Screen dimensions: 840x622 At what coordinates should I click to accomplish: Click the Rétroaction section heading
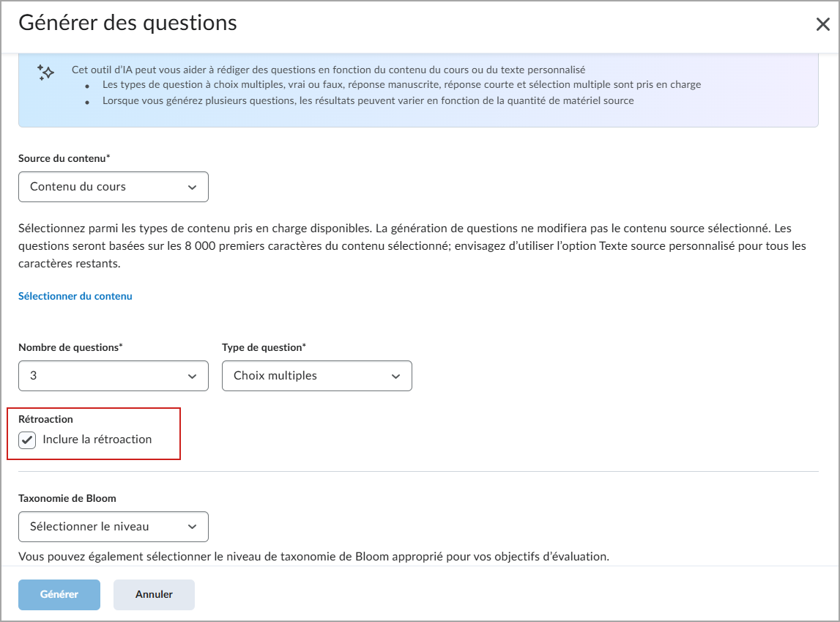(x=45, y=419)
